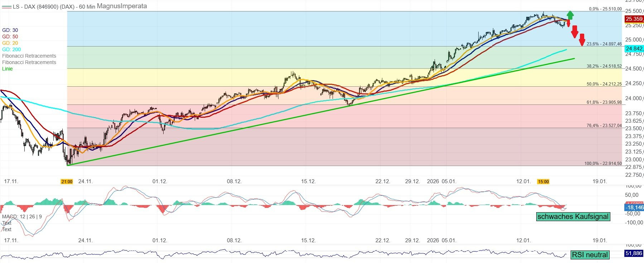The height and width of the screenshot is (263, 644).
Task: Toggle the GD: 30 legend entry
Action: pos(10,30)
